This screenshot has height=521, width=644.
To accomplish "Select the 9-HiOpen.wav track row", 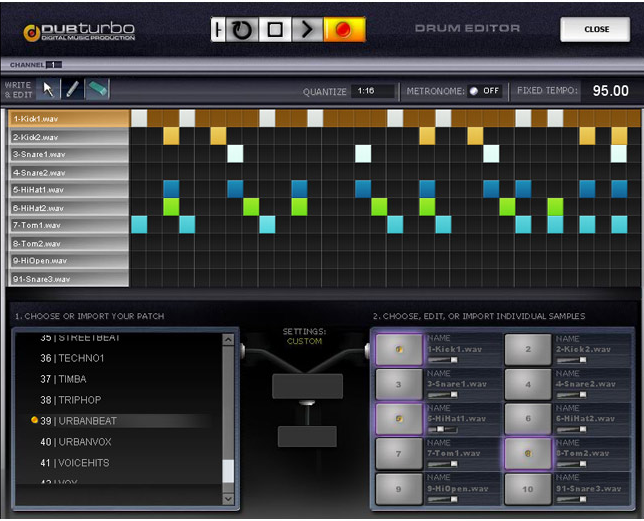I will tap(69, 261).
